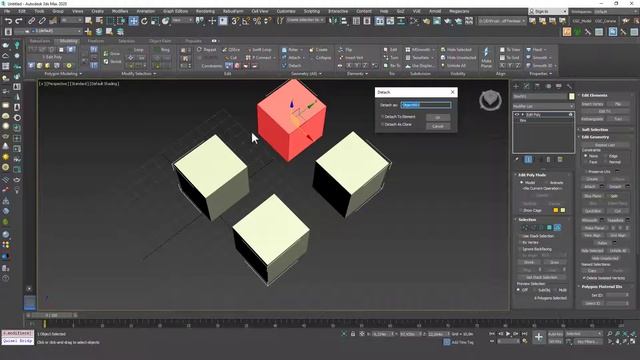Check Detach As Clone option
640x360 pixels.
(x=382, y=124)
